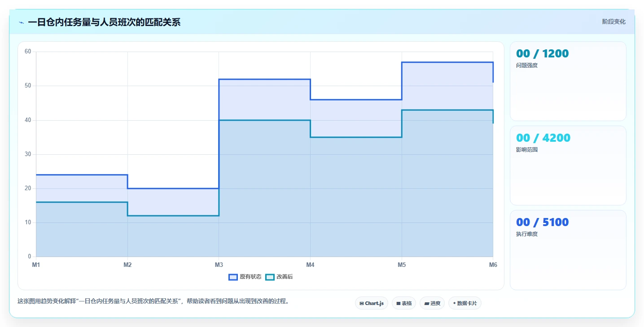Click the M5 axis label
The height and width of the screenshot is (327, 644).
(x=402, y=265)
